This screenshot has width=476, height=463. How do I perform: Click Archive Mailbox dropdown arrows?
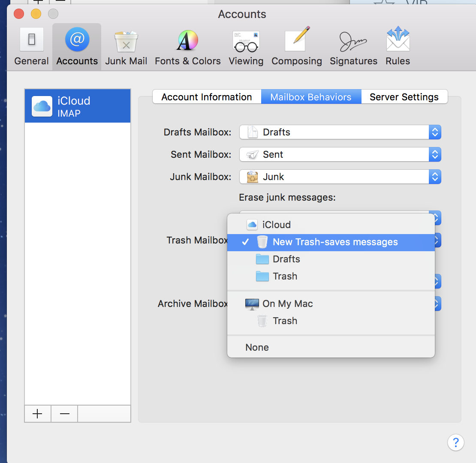(437, 304)
